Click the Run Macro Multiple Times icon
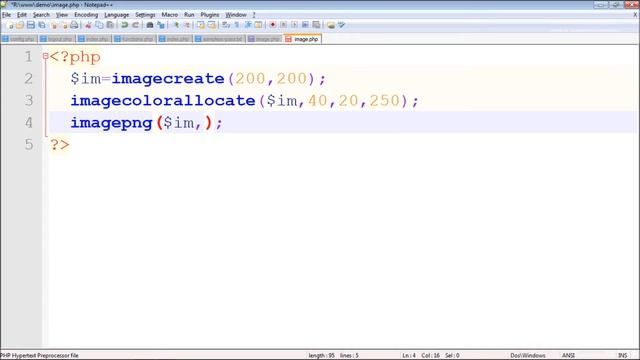640x360 pixels. click(305, 25)
